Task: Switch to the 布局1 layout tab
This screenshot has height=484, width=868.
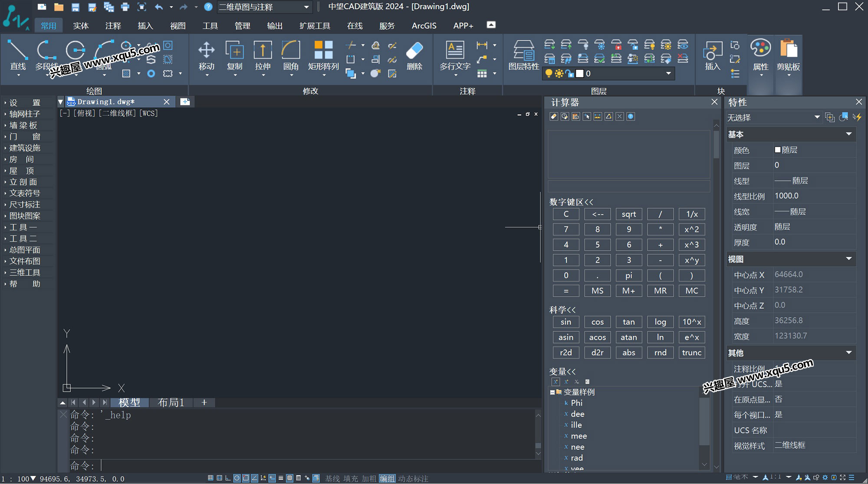Action: [171, 402]
